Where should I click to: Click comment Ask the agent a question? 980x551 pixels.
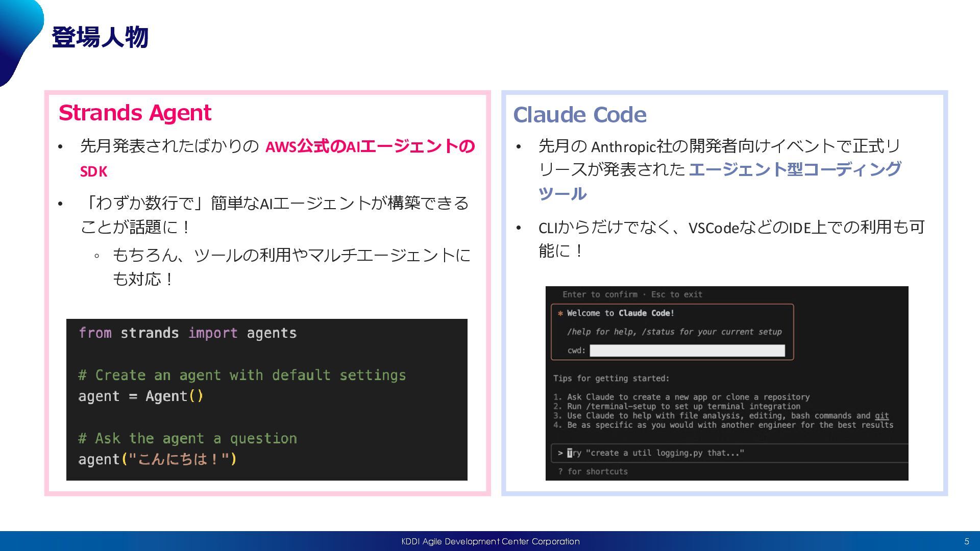pos(187,438)
